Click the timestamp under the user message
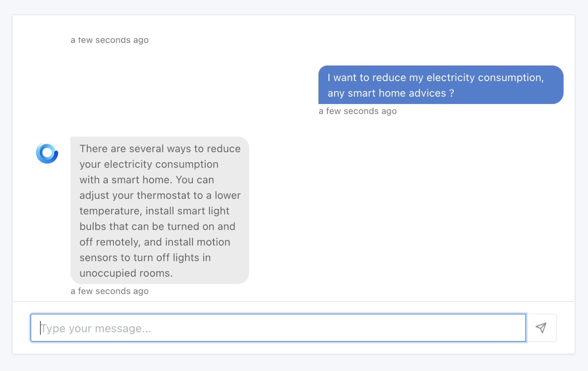Viewport: 588px width, 371px height. click(x=358, y=111)
